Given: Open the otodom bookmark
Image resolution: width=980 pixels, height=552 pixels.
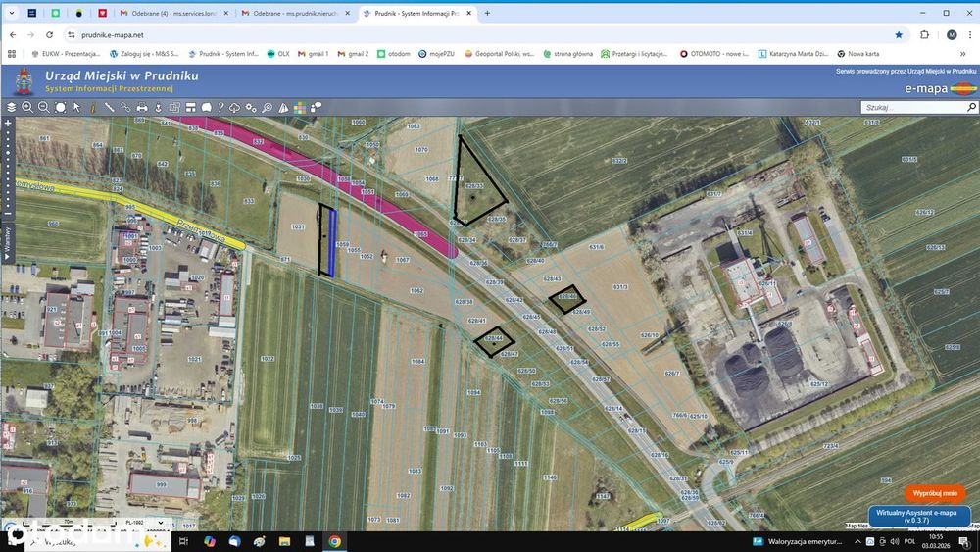Looking at the screenshot, I should click(394, 54).
